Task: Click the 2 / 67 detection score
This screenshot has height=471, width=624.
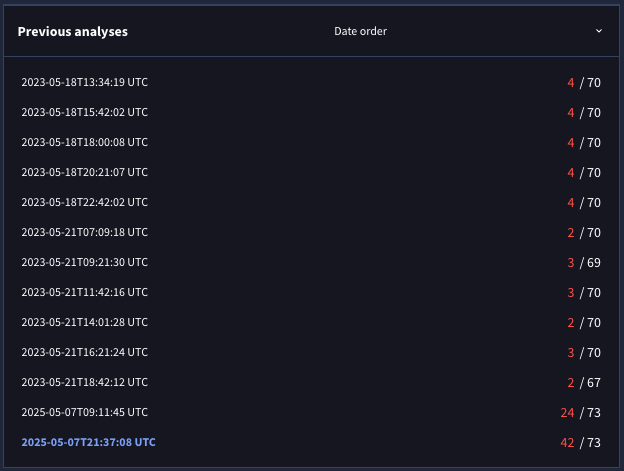Action: (x=584, y=383)
